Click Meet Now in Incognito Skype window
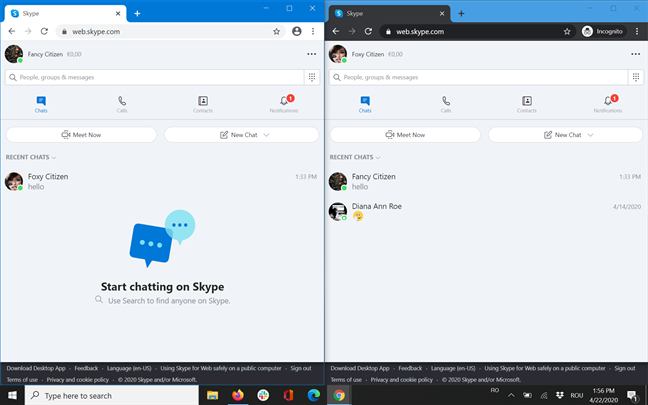The image size is (648, 405). tap(405, 135)
